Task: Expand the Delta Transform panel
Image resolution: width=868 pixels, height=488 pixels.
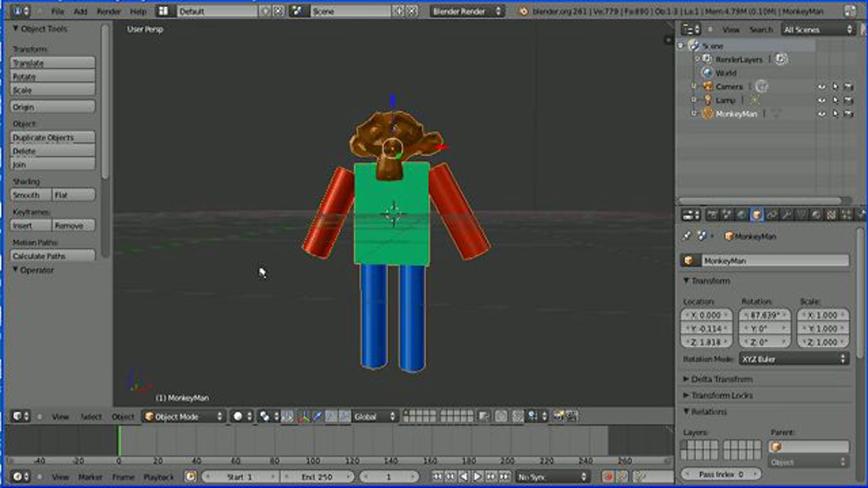Action: tap(721, 379)
